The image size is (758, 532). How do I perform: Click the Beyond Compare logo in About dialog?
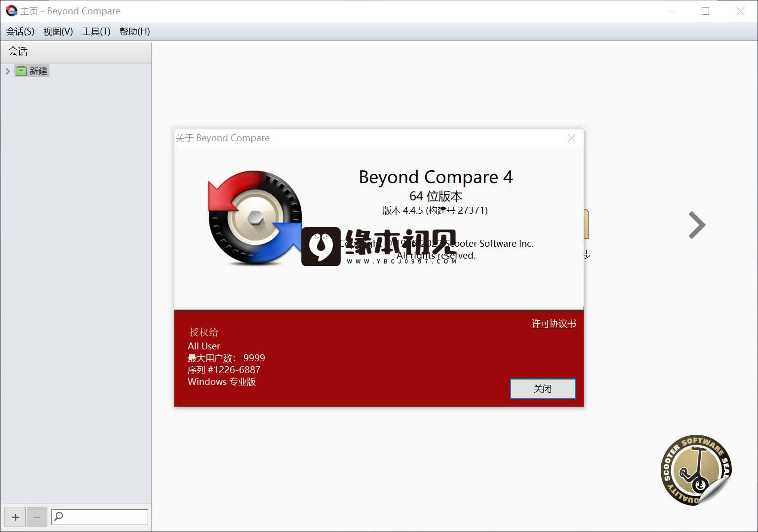point(255,218)
